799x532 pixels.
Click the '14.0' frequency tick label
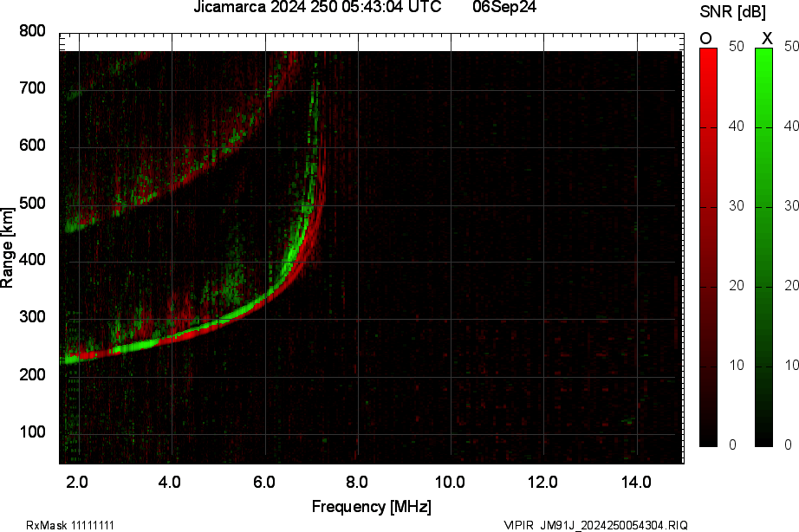(636, 482)
